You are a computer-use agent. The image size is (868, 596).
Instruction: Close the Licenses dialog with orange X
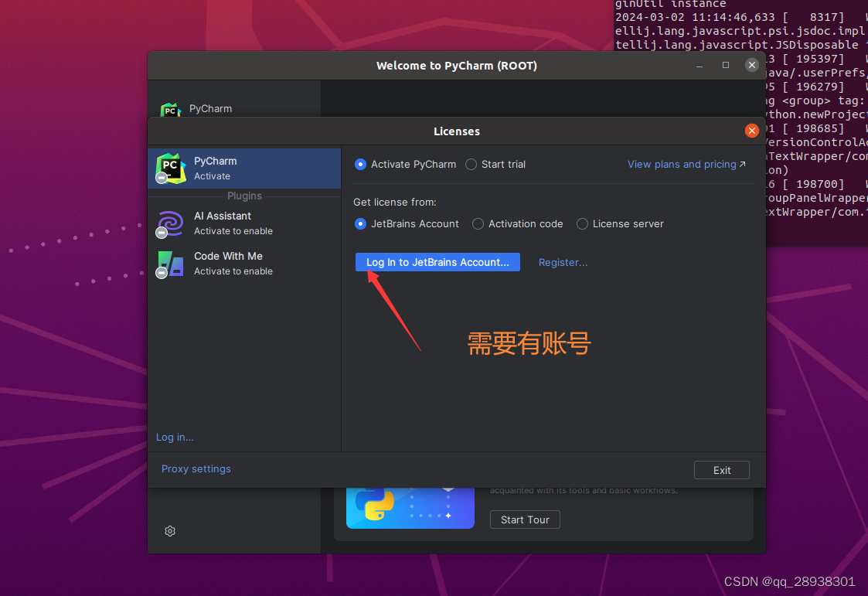click(x=751, y=131)
